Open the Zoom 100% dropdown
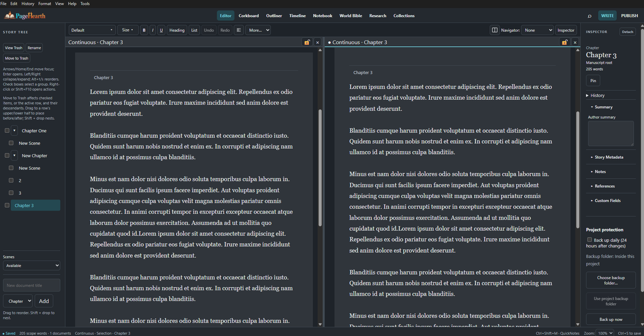This screenshot has width=644, height=336. [605, 333]
